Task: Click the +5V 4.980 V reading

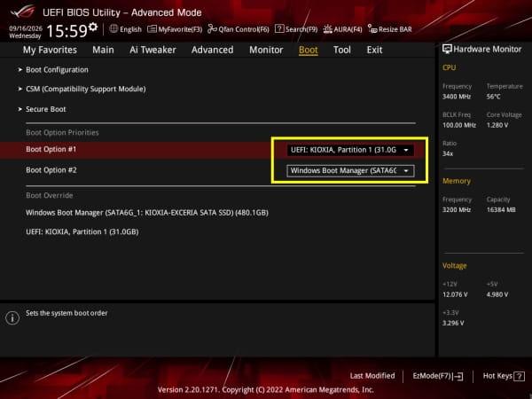Action: tap(497, 294)
